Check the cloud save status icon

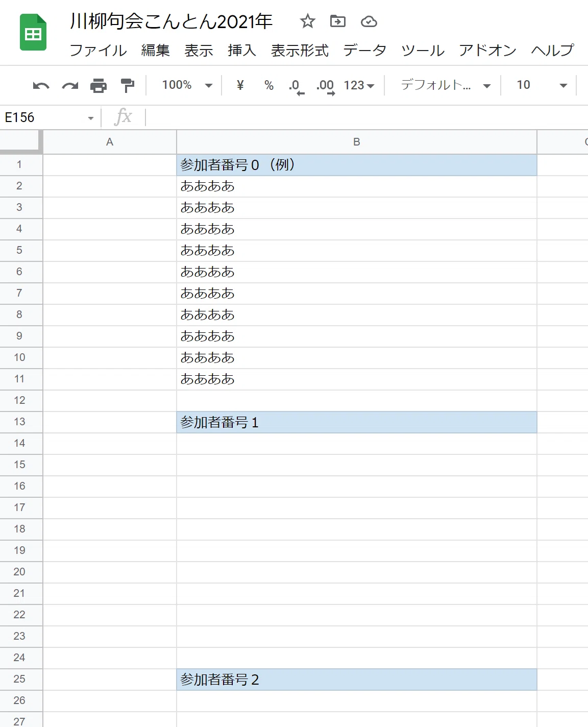click(369, 21)
